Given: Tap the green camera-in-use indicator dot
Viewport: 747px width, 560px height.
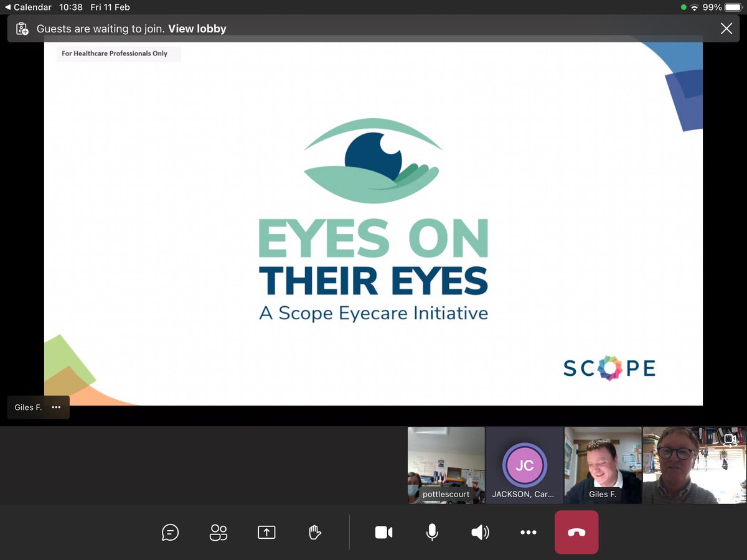Looking at the screenshot, I should (x=684, y=7).
